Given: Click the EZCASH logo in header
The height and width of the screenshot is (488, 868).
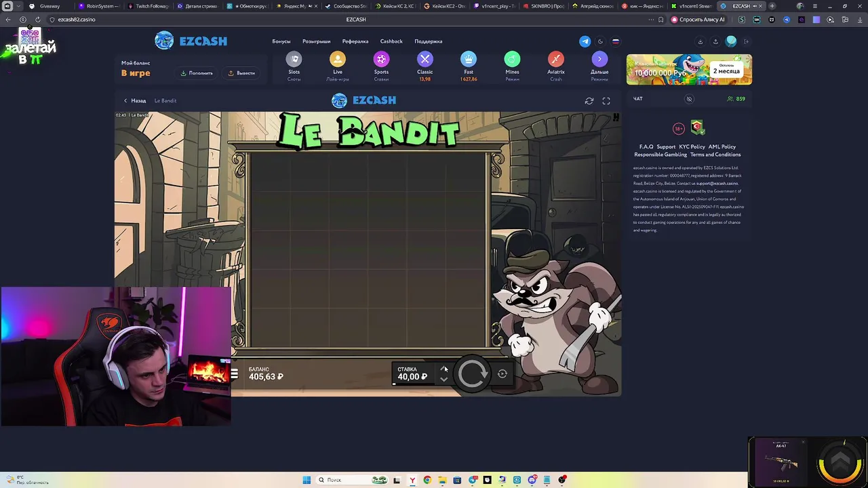Looking at the screenshot, I should 191,41.
